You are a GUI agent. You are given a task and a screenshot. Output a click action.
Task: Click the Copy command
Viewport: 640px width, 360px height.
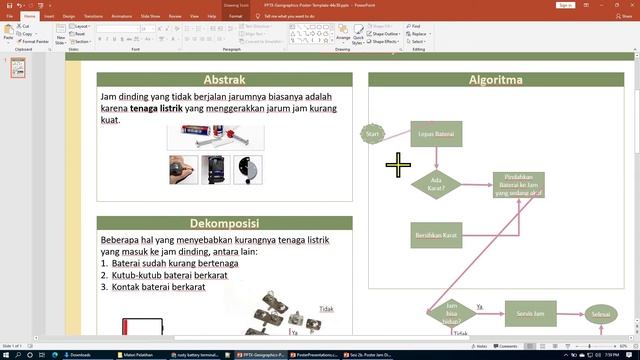point(25,34)
